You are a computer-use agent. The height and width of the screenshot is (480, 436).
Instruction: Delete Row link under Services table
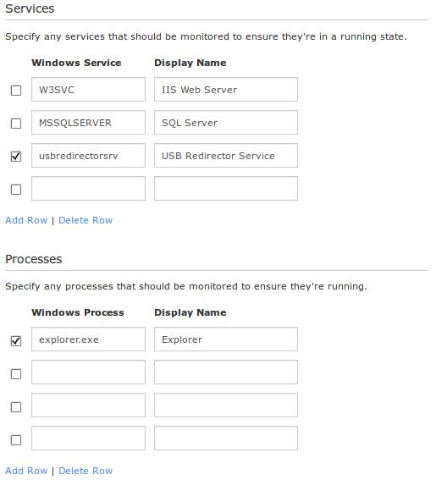86,220
